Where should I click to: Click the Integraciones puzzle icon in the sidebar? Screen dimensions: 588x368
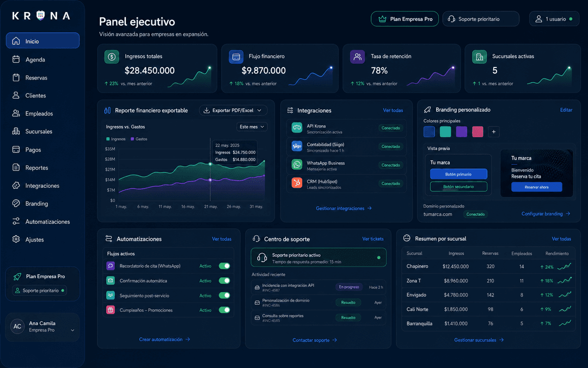tap(16, 185)
